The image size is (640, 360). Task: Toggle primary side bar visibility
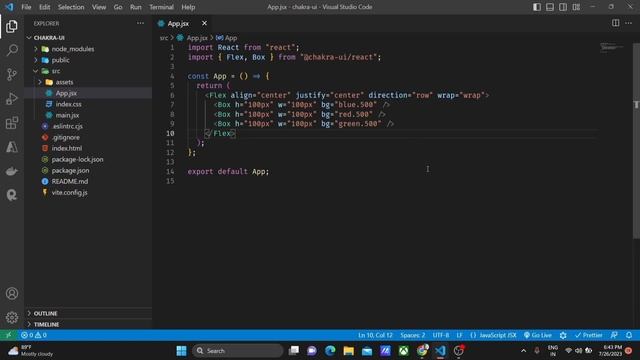tap(537, 7)
